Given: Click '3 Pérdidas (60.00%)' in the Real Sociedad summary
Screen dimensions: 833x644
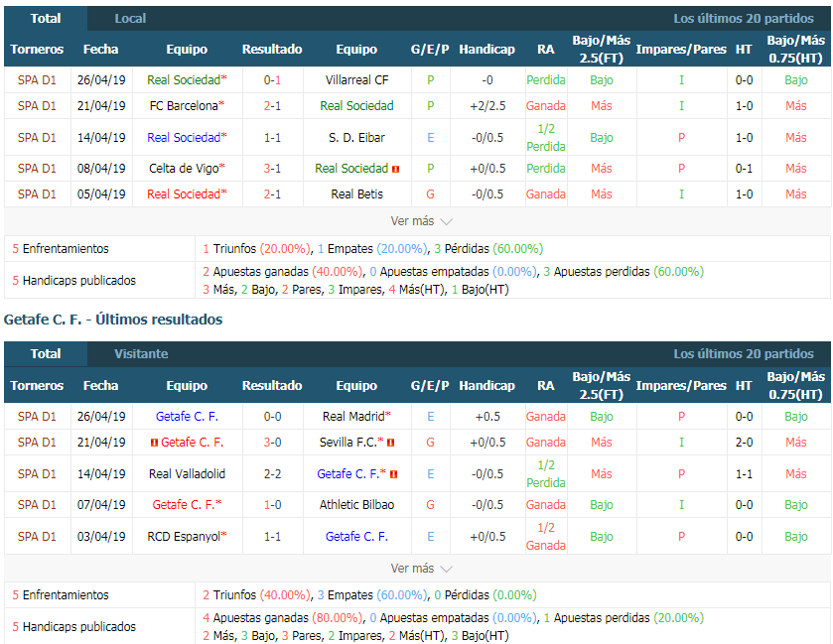Looking at the screenshot, I should (488, 248).
